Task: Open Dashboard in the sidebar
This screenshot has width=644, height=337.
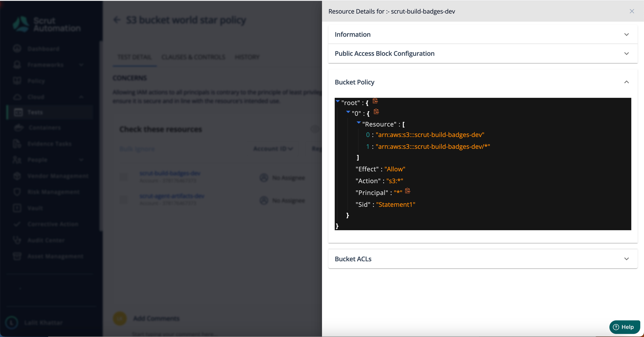Action: coord(44,49)
